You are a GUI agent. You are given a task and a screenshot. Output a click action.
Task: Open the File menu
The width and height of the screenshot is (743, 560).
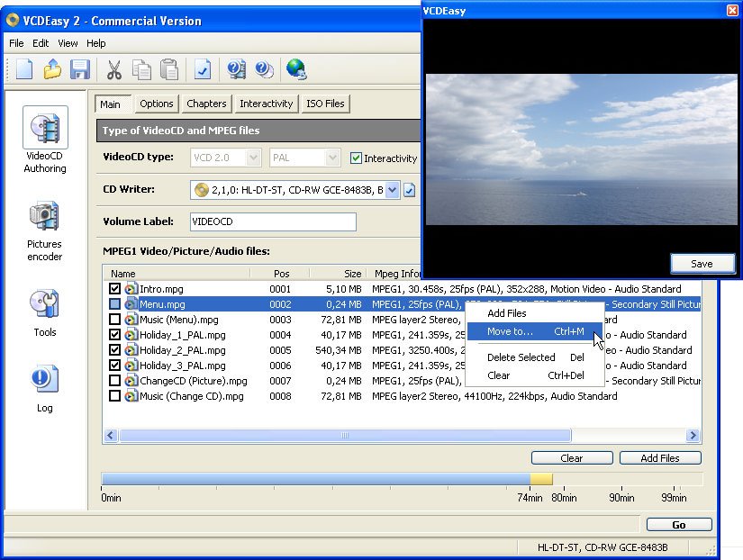point(16,43)
